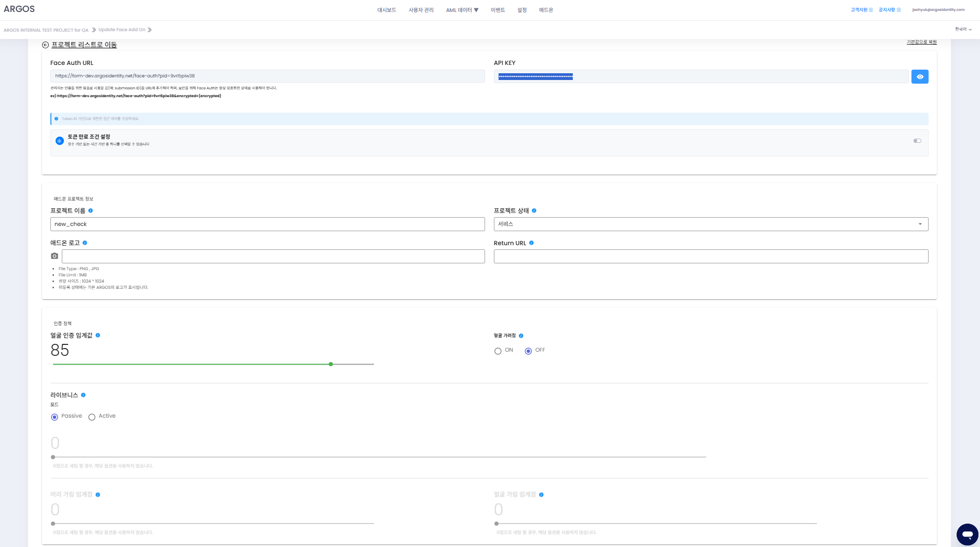
Task: Click the camera icon for add-on logo upload
Action: (55, 256)
